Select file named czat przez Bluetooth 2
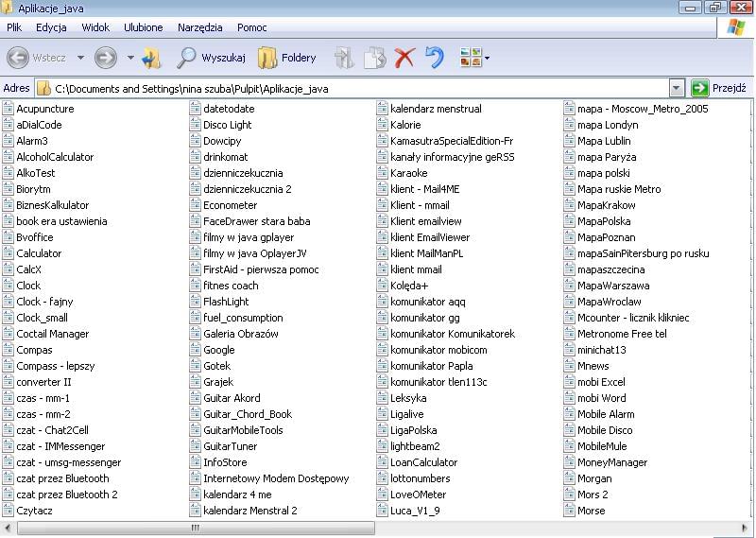This screenshot has width=756, height=538. [x=67, y=495]
